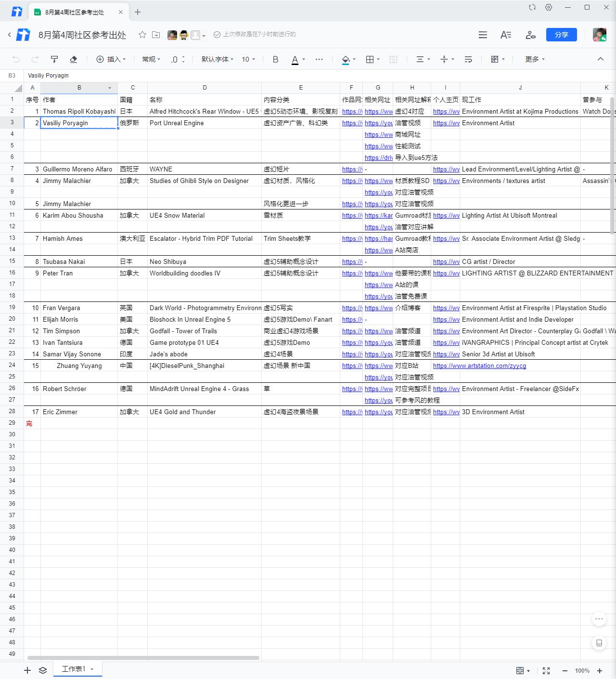Close the 8月第4周社区参考出处 tab

tap(121, 12)
